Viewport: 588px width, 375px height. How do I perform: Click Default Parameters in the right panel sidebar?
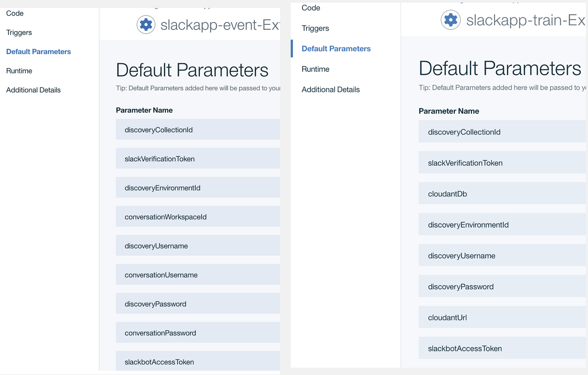click(x=336, y=48)
